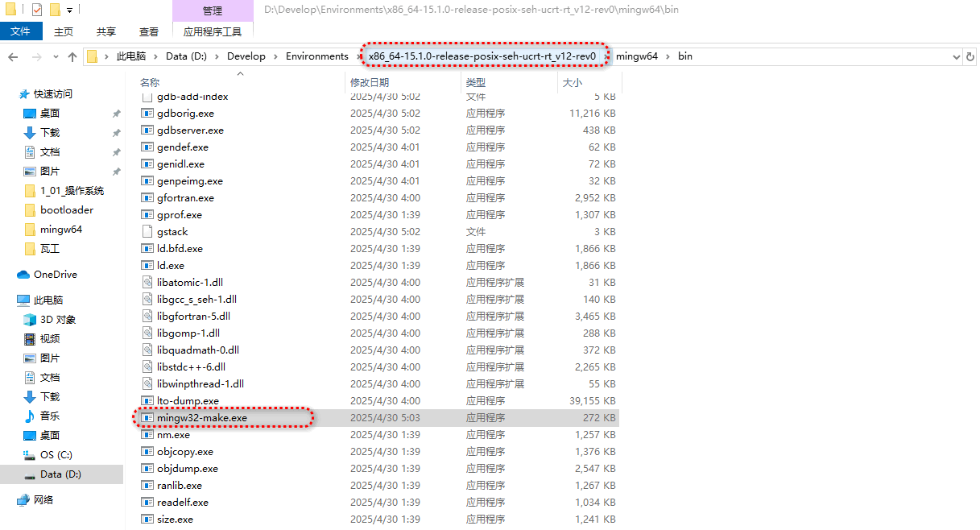Screen dimensions: 980x530
Task: Navigate to mingw64 in the breadcrumb path
Action: (636, 56)
